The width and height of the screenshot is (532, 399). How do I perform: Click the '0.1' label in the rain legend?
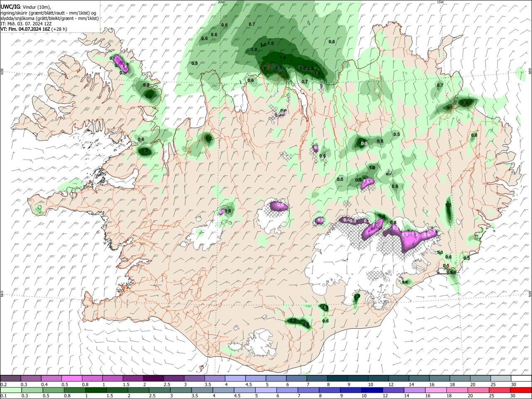4,396
